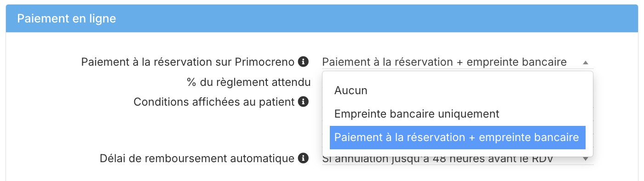Click the Conditions affichées au patient label
This screenshot has height=181, width=644.
click(214, 102)
